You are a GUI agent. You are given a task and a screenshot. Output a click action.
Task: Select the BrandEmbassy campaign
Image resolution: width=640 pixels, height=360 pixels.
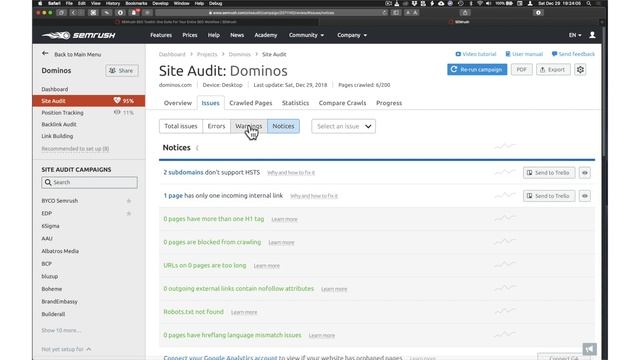click(59, 302)
